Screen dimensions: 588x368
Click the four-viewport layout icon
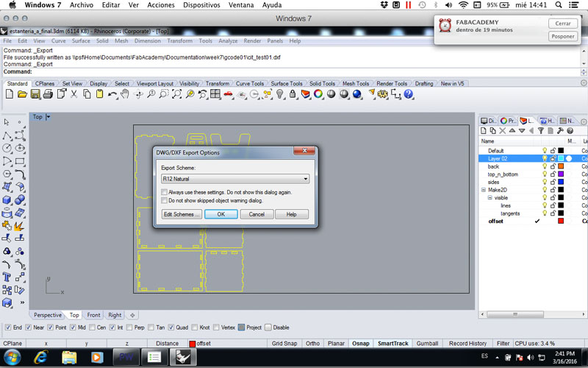(x=215, y=94)
